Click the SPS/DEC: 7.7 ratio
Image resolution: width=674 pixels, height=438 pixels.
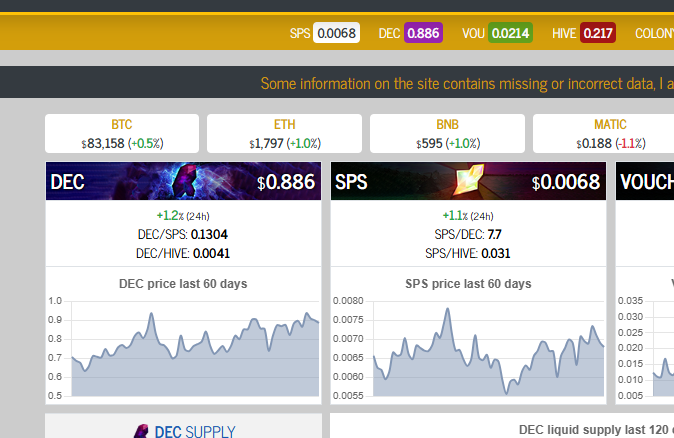tap(468, 234)
